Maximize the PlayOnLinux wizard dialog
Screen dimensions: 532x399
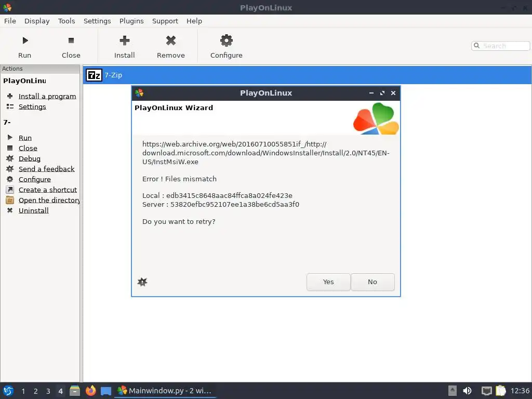tap(382, 93)
